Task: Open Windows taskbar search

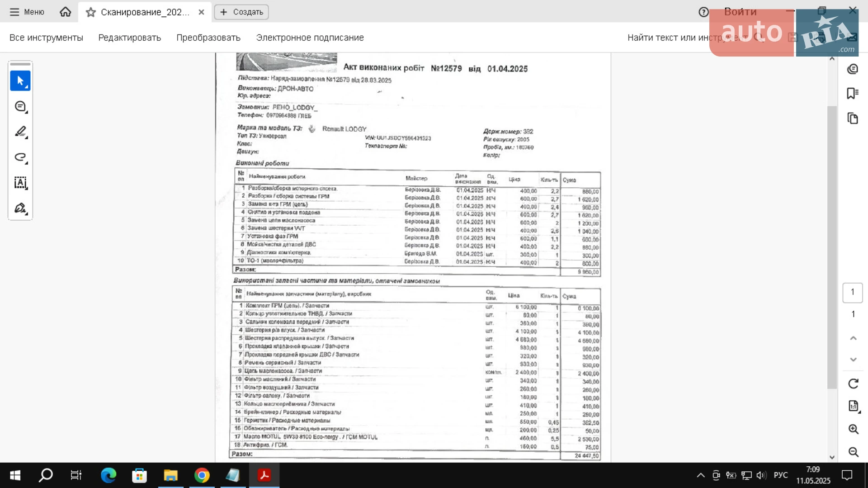Action: click(46, 475)
